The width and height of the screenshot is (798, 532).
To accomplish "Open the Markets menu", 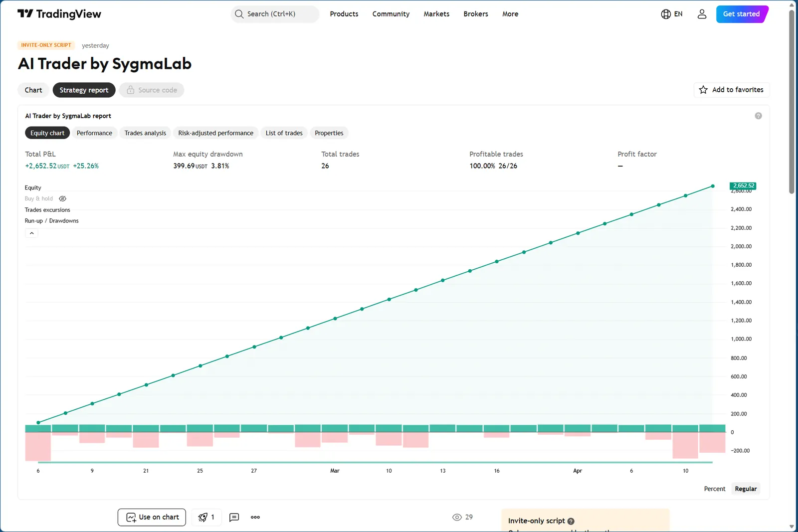I will pos(436,14).
